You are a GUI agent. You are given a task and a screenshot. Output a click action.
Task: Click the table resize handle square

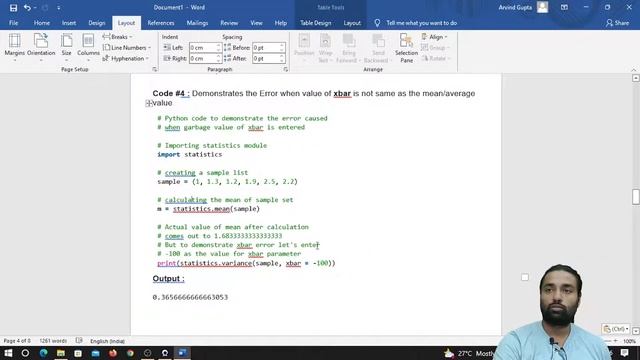pyautogui.click(x=525, y=278)
